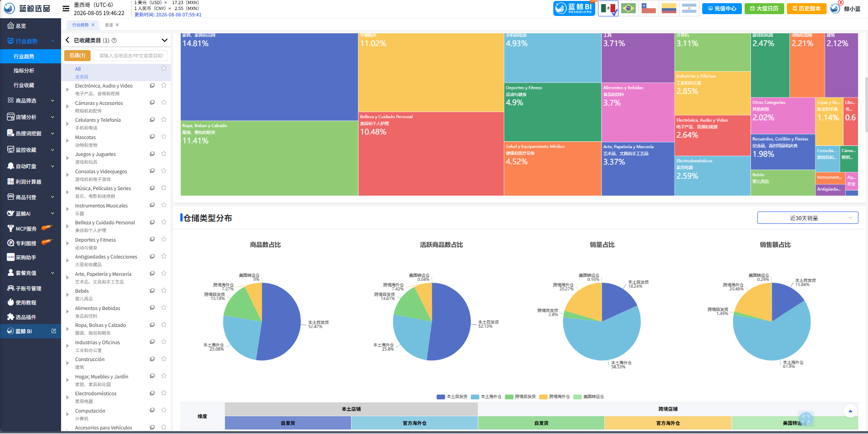Click the external-link icon beside 蓝鲸 BI in sidebar
Screen dimensions: 868x434
coord(54,331)
